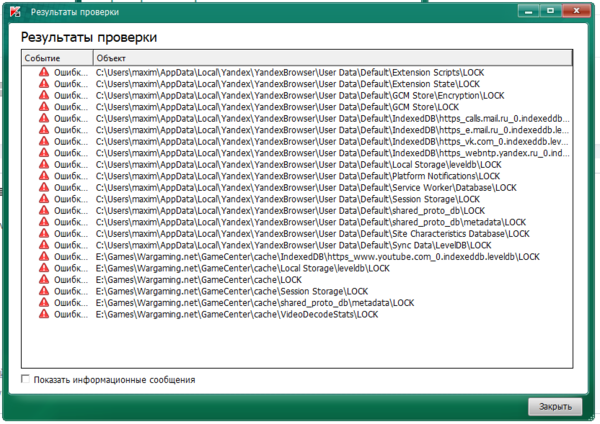The height and width of the screenshot is (424, 600).
Task: Click error icon for Yandex Session Storage\LOCK row
Action: pos(44,199)
